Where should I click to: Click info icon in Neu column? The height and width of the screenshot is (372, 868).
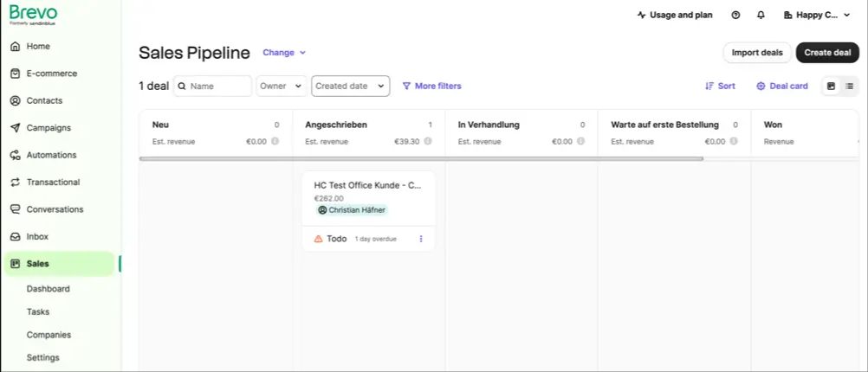tap(275, 142)
